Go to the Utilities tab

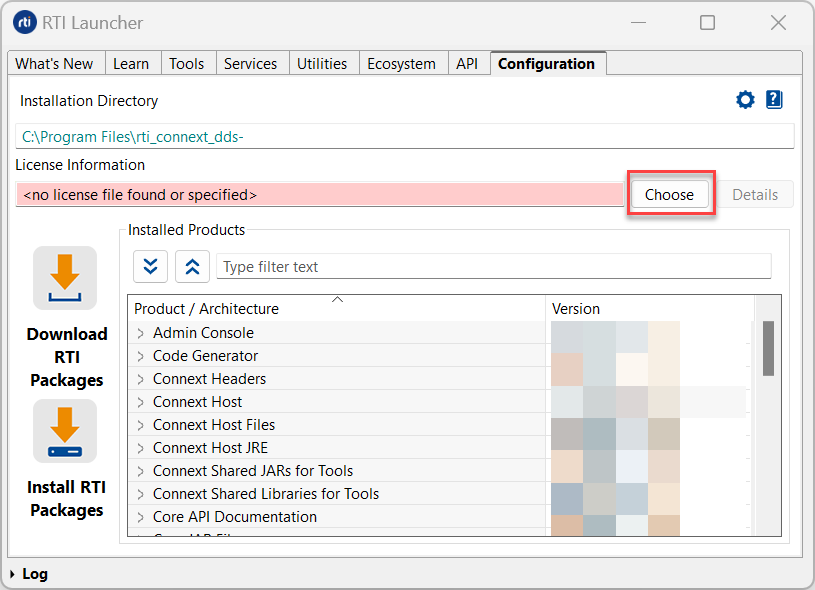click(x=322, y=63)
